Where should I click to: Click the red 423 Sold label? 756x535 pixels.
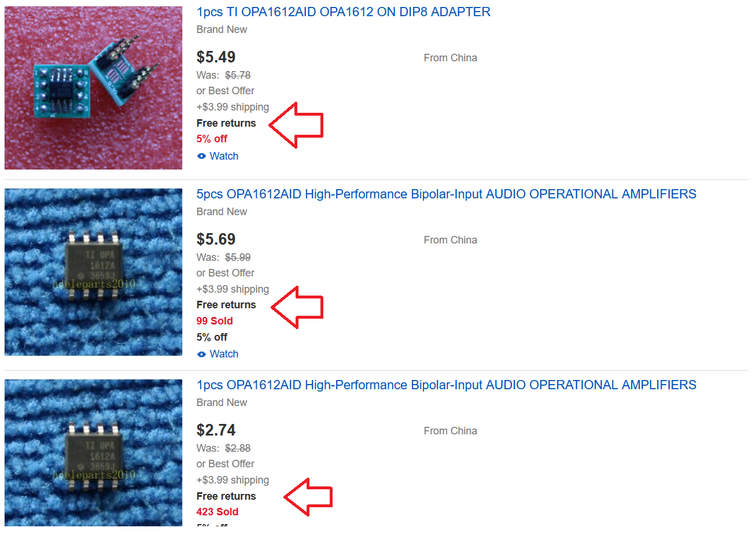pyautogui.click(x=217, y=512)
